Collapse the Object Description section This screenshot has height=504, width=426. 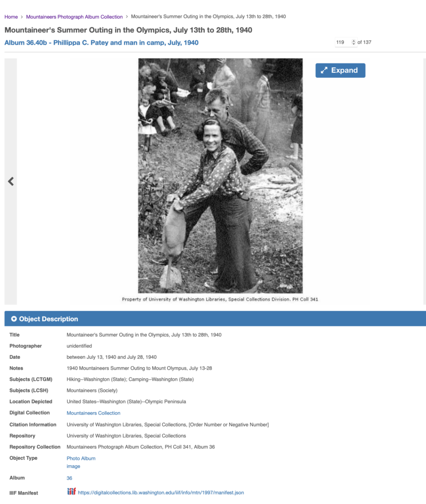coord(14,319)
